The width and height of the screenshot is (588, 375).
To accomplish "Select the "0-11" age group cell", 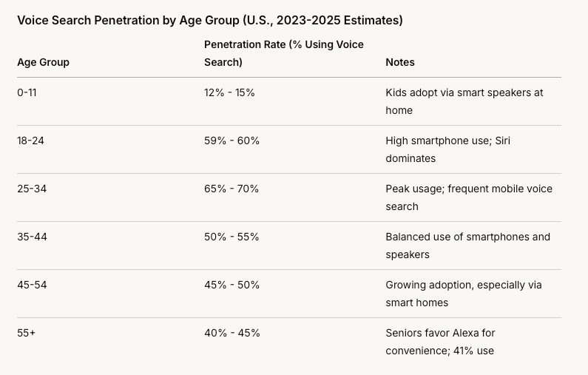I will (x=27, y=92).
